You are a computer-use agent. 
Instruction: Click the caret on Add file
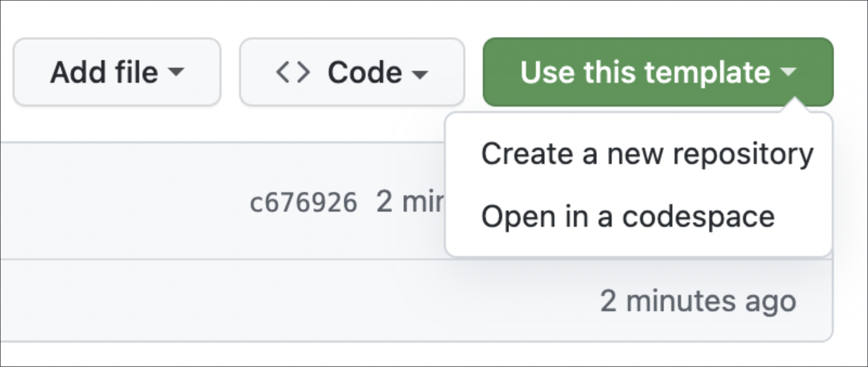[176, 72]
